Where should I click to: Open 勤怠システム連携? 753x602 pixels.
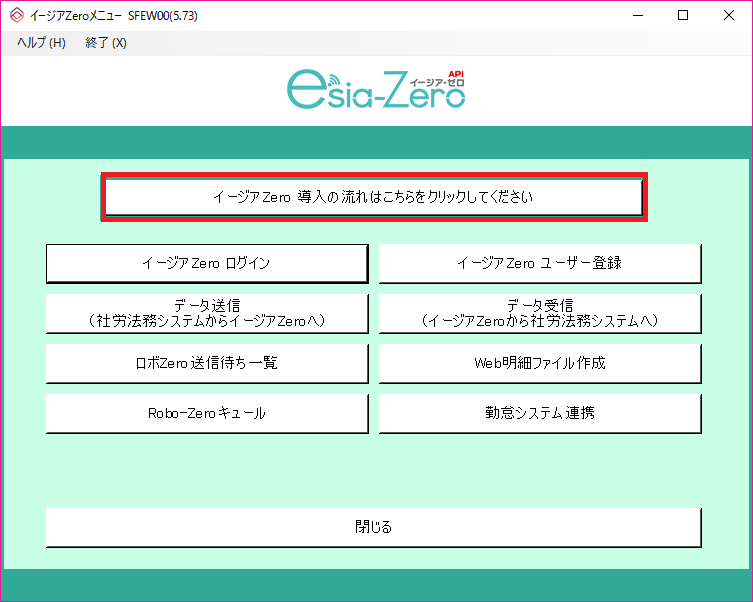540,413
